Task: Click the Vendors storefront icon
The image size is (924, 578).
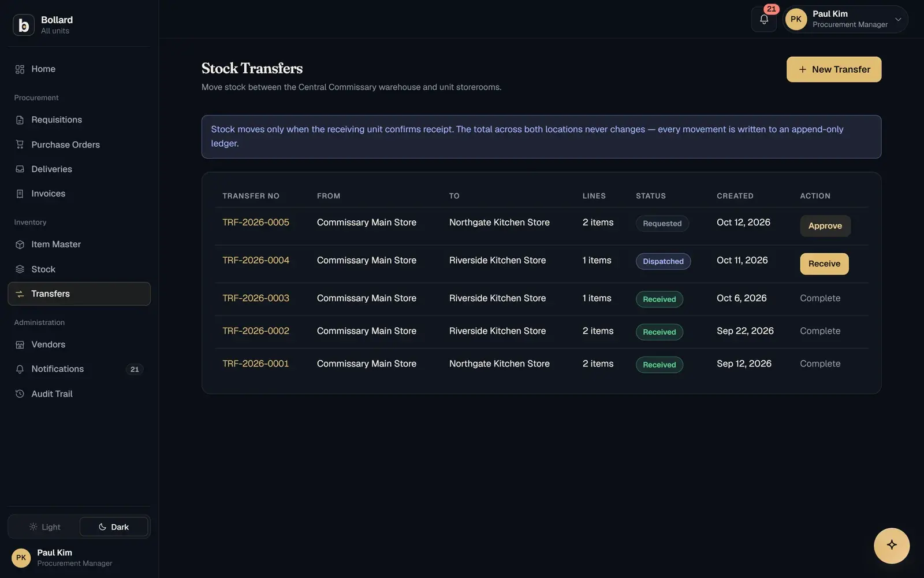Action: click(20, 344)
